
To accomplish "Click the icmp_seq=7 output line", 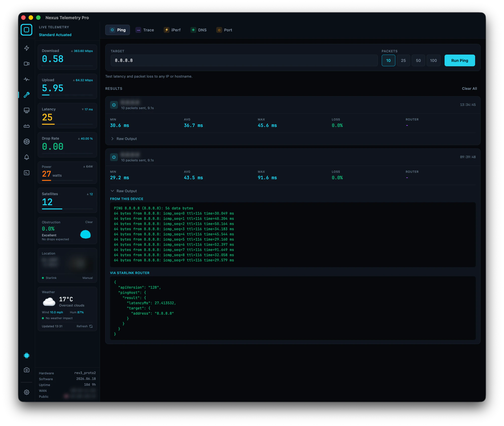I will [x=174, y=250].
